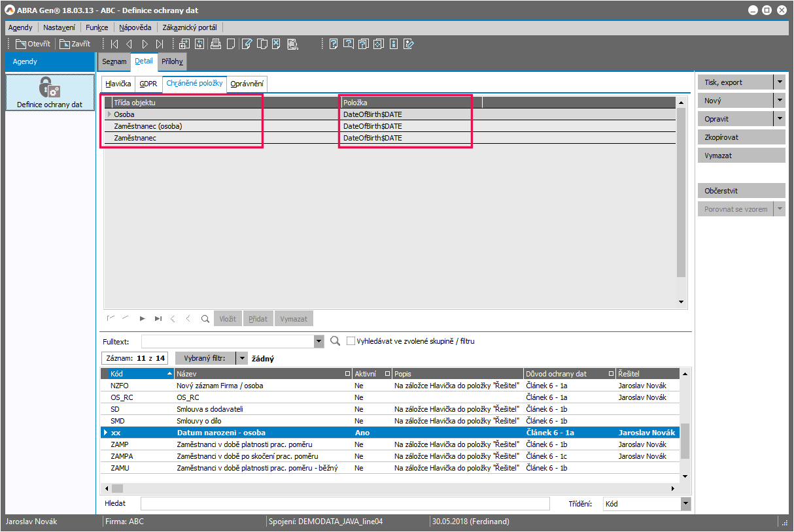Click the delete record icon with X

[277, 44]
